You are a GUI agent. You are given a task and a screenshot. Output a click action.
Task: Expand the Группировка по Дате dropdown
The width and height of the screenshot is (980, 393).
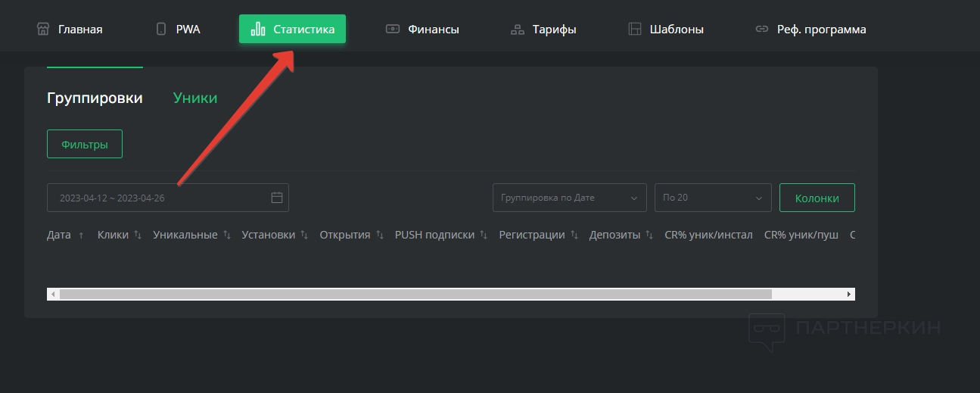569,198
